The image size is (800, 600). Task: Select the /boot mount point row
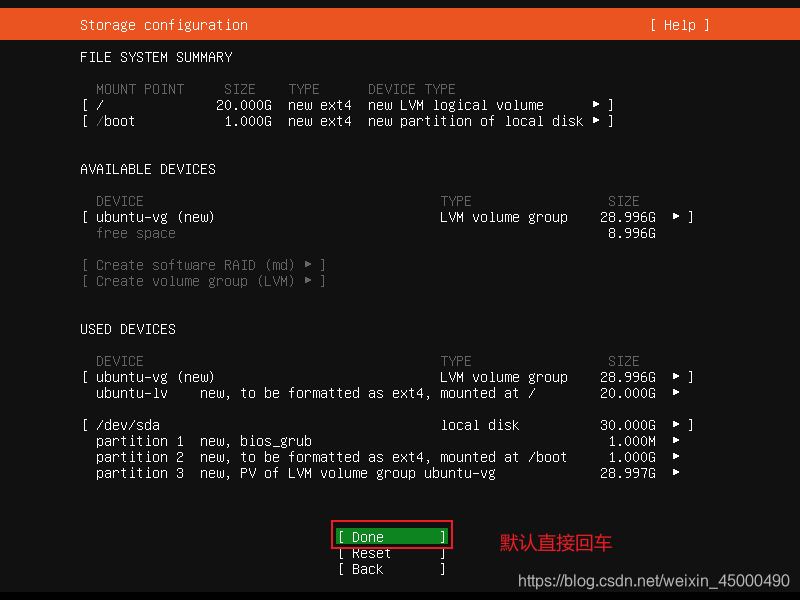click(347, 121)
